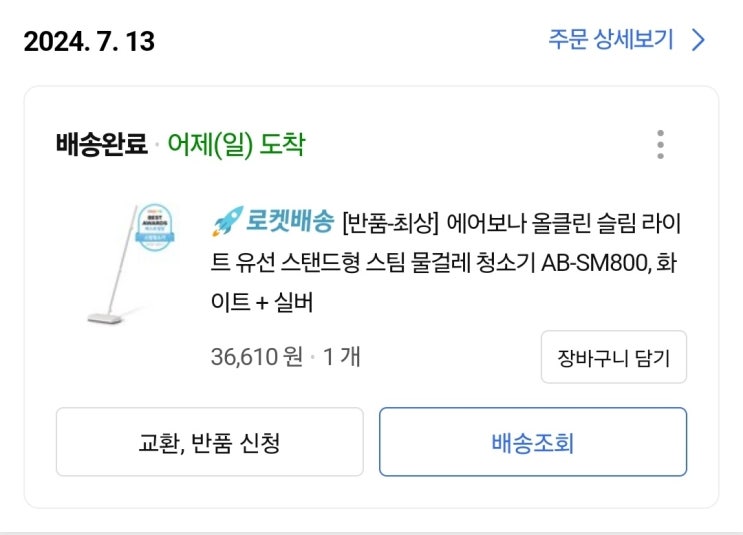The width and height of the screenshot is (743, 535).
Task: Open the 주문 상세보기 link
Action: [612, 40]
